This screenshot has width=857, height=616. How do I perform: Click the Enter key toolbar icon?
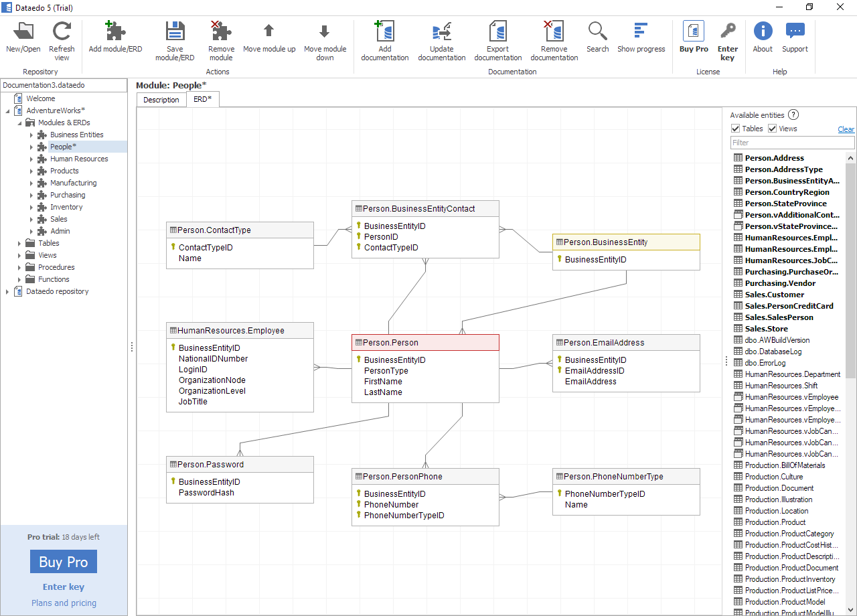(728, 31)
